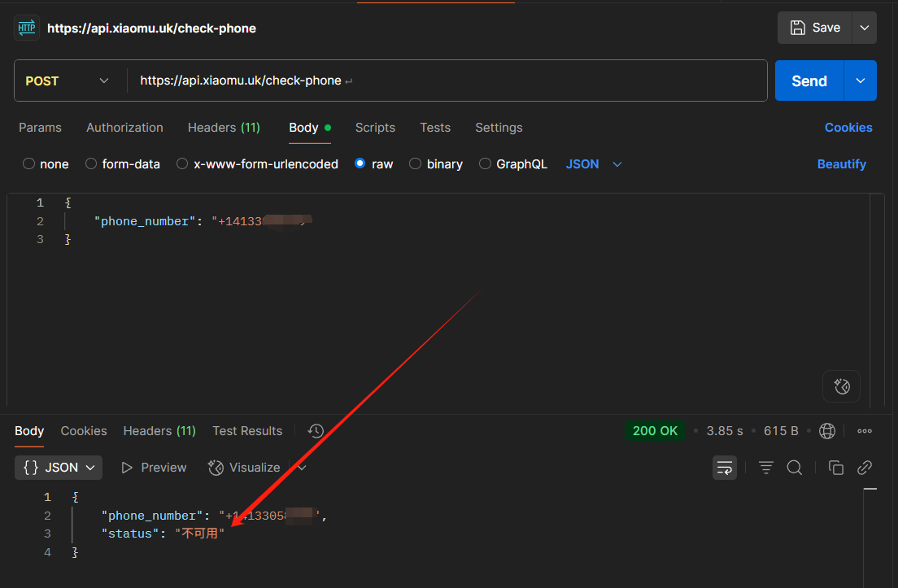898x588 pixels.
Task: Open the POST method dropdown
Action: pyautogui.click(x=68, y=81)
